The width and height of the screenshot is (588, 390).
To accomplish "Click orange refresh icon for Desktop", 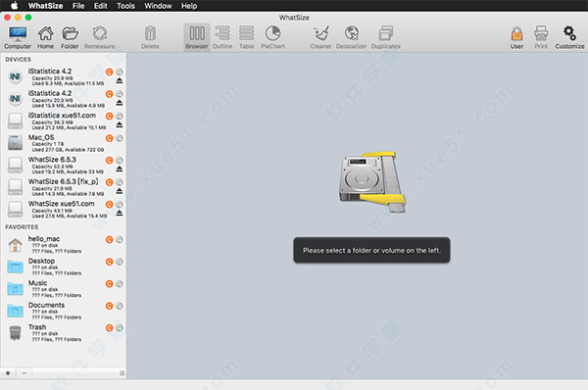I will pyautogui.click(x=109, y=262).
